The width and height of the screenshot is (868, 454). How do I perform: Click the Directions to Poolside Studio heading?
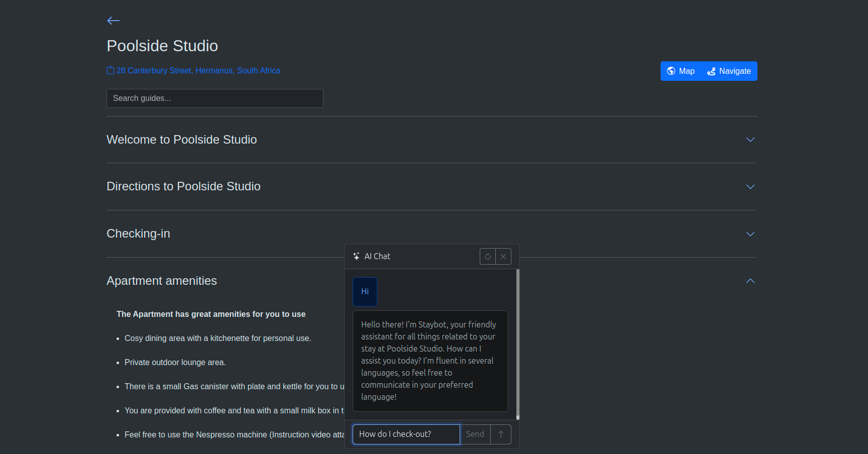pos(183,186)
